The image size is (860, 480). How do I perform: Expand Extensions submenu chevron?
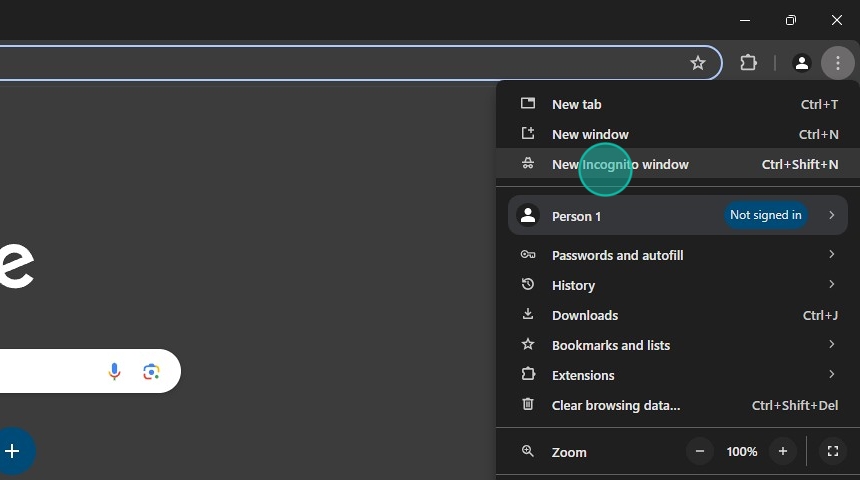tap(831, 374)
